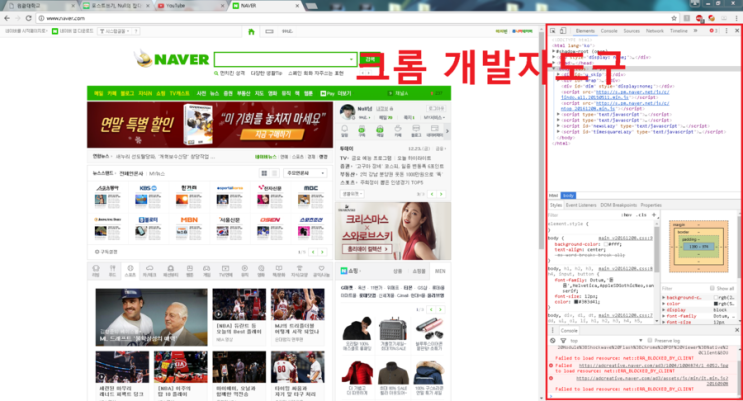This screenshot has height=401, width=743.
Task: Open the Timeline tab in DevTools
Action: [x=679, y=31]
